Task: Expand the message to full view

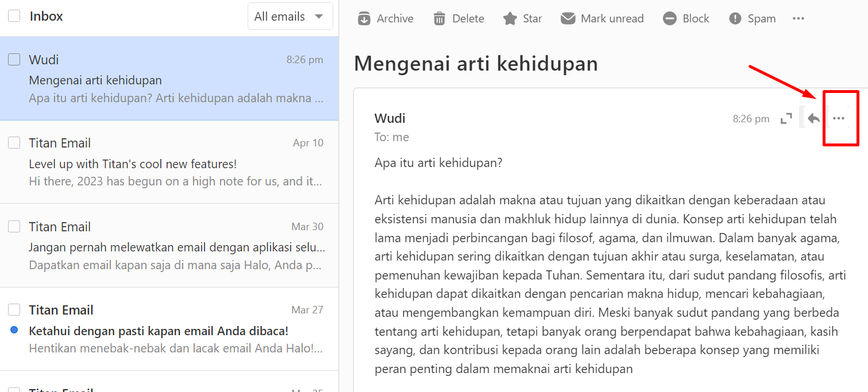Action: [x=786, y=119]
